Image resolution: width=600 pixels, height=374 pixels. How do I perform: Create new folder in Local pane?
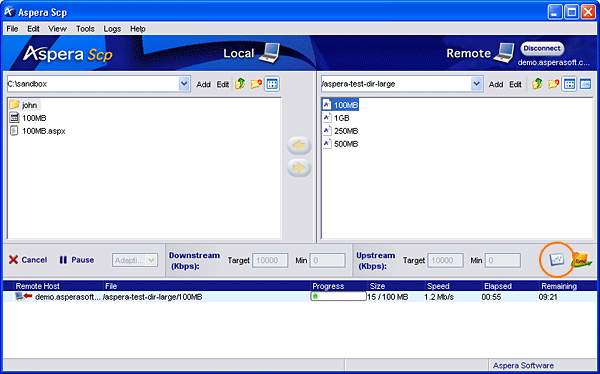256,84
